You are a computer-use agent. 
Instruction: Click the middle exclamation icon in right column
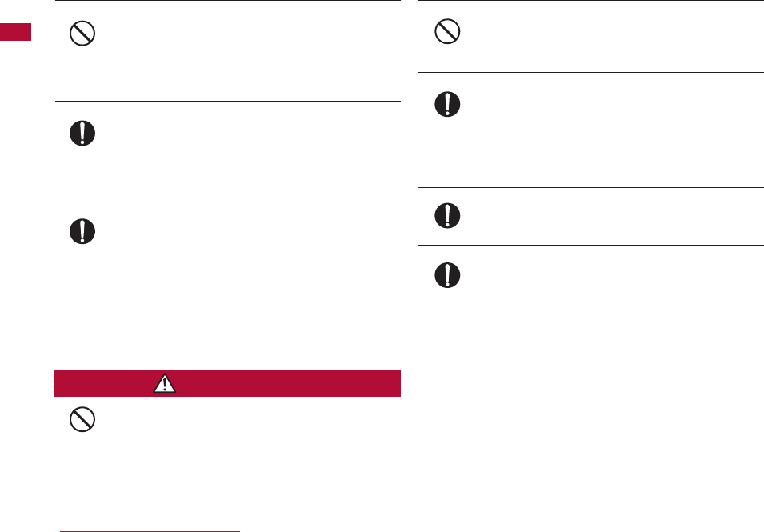446,214
